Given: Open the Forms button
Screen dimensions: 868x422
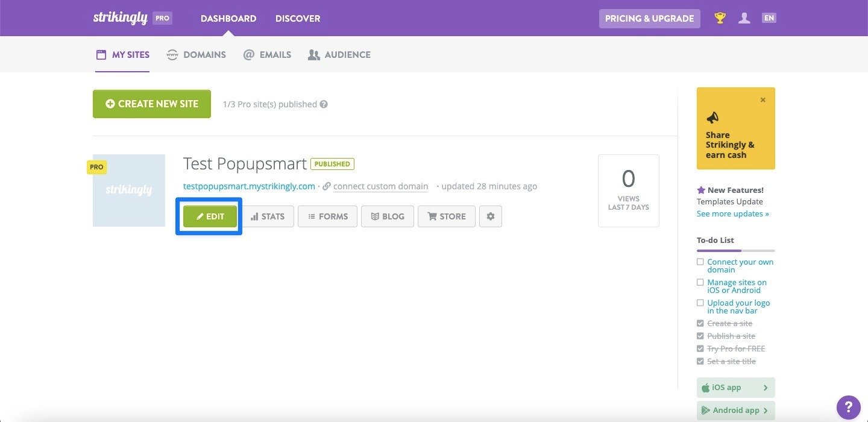Looking at the screenshot, I should tap(327, 216).
